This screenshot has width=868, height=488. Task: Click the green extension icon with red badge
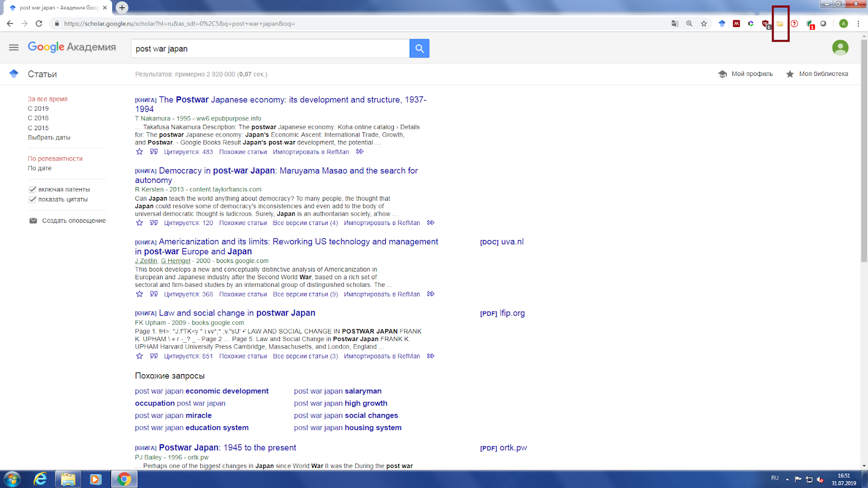[809, 24]
